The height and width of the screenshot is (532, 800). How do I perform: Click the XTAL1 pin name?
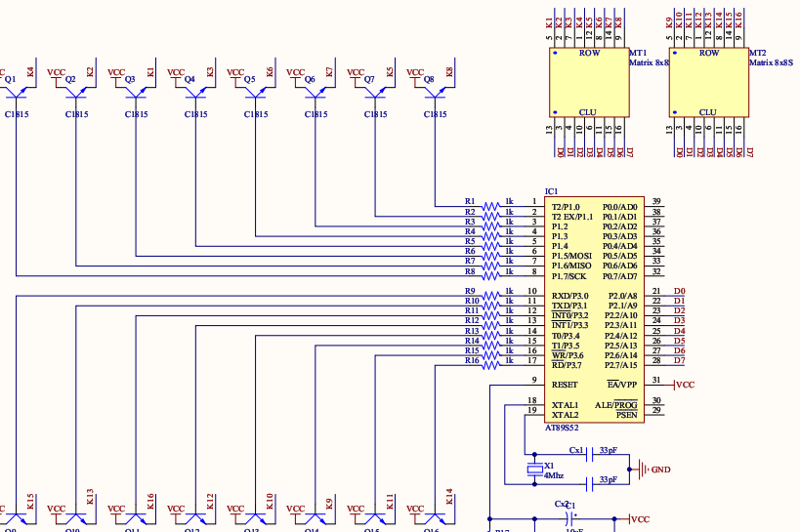[x=566, y=405]
